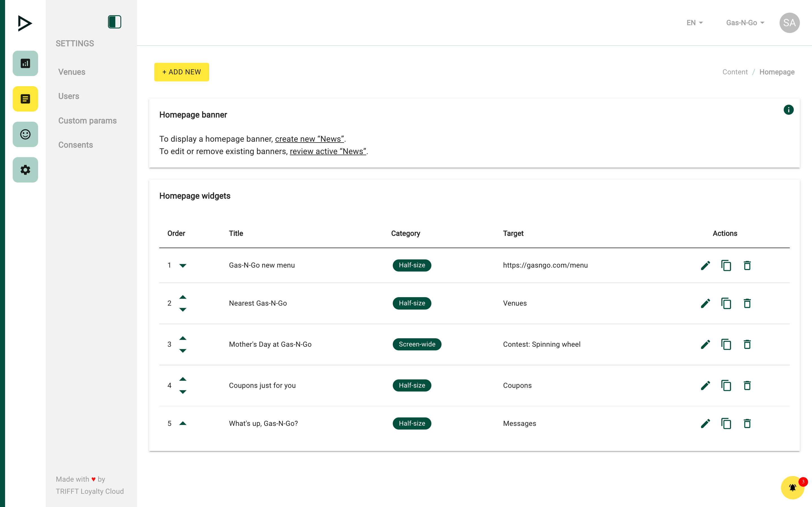
Task: Duplicate the Nearest Gas-N-Go widget
Action: (x=726, y=303)
